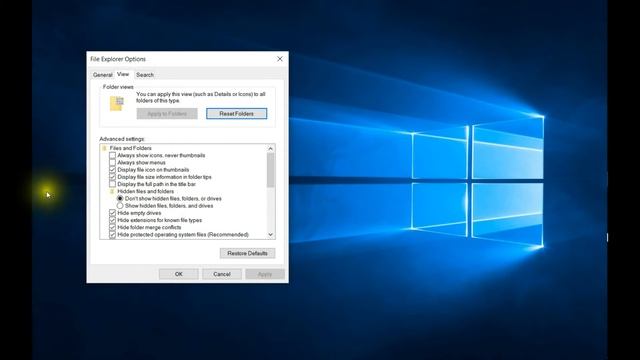Cancel the File Explorer Options dialog
Viewport: 640px width, 360px height.
(x=222, y=274)
